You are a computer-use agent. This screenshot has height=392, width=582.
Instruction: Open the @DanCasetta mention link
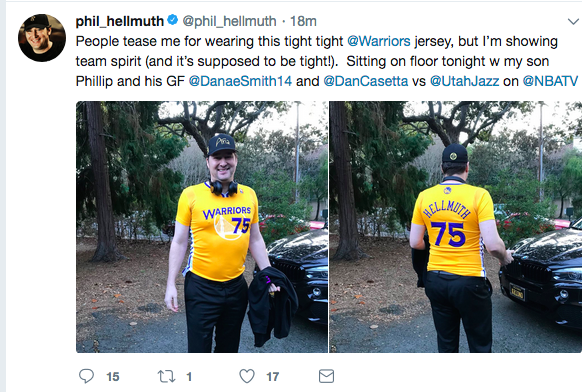click(366, 81)
